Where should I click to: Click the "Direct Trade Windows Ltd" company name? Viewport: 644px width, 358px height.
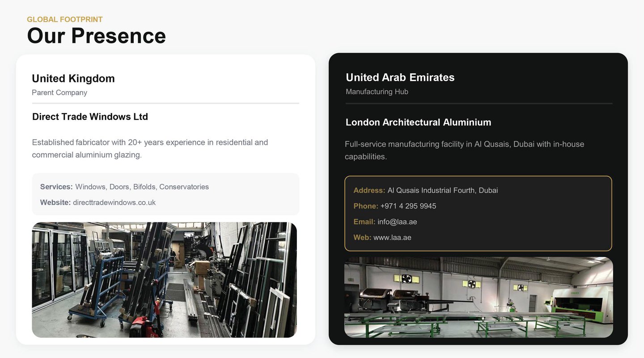pos(90,117)
